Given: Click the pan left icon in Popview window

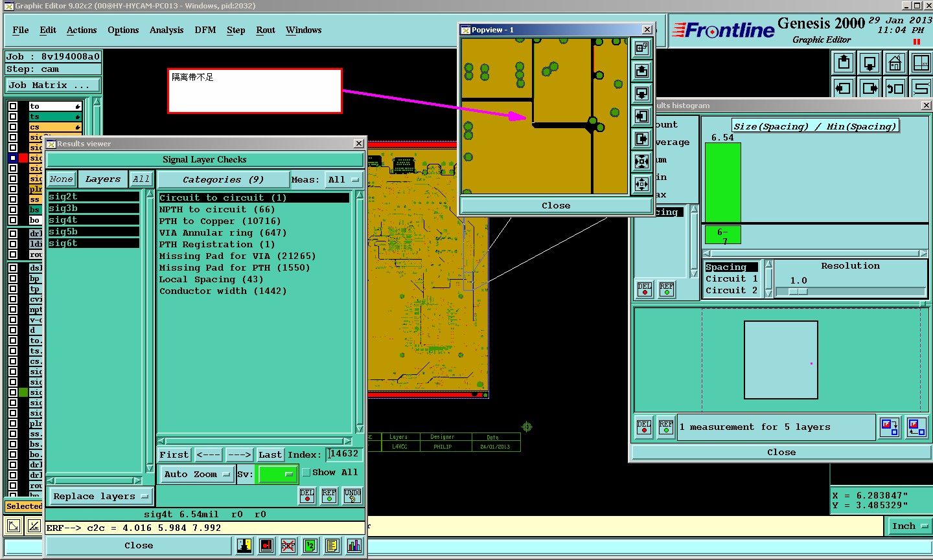Looking at the screenshot, I should (x=641, y=116).
